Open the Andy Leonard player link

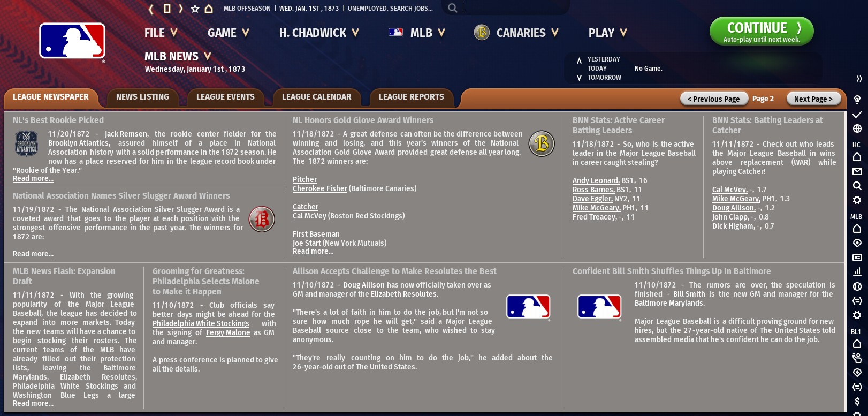pos(596,180)
